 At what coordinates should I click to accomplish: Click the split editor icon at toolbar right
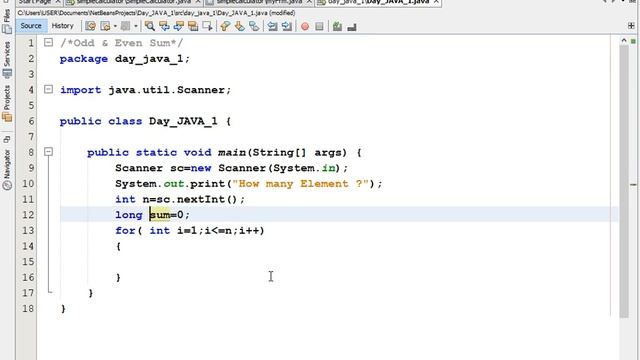click(631, 26)
